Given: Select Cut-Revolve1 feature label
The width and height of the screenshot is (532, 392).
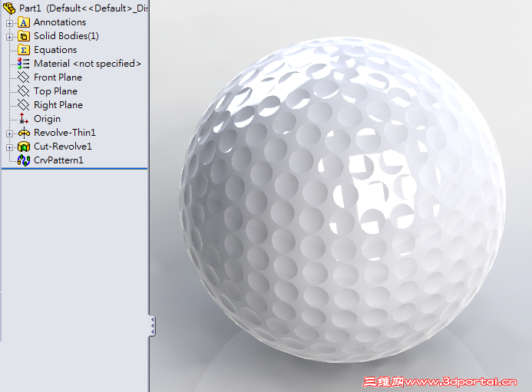Looking at the screenshot, I should click(x=63, y=147).
